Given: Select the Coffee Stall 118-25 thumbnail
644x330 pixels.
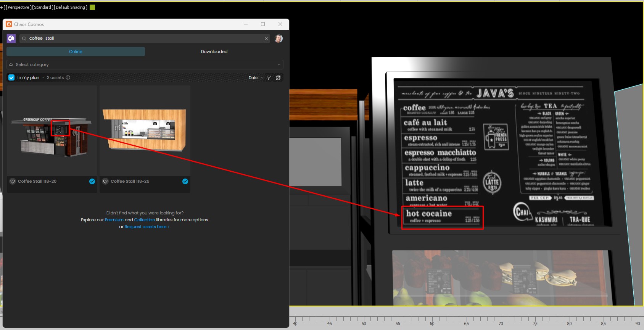Looking at the screenshot, I should [145, 130].
